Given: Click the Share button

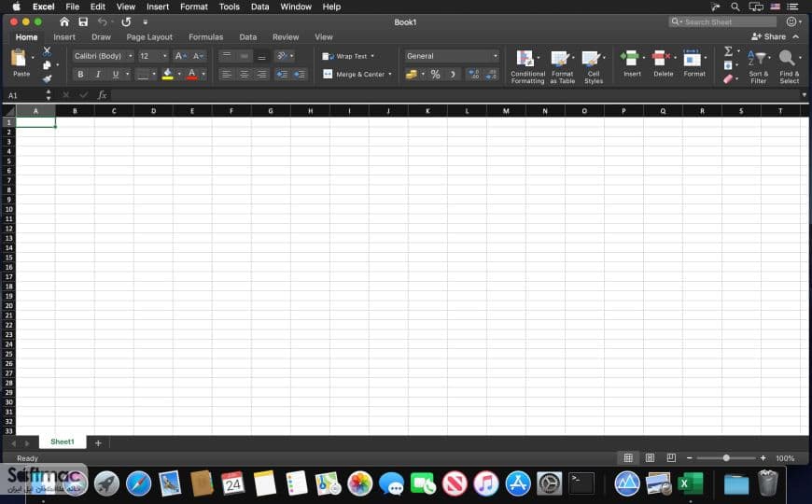Looking at the screenshot, I should point(769,36).
